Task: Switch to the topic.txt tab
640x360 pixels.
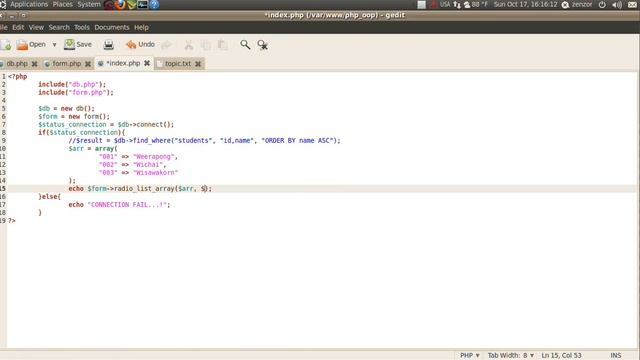Action: (178, 64)
